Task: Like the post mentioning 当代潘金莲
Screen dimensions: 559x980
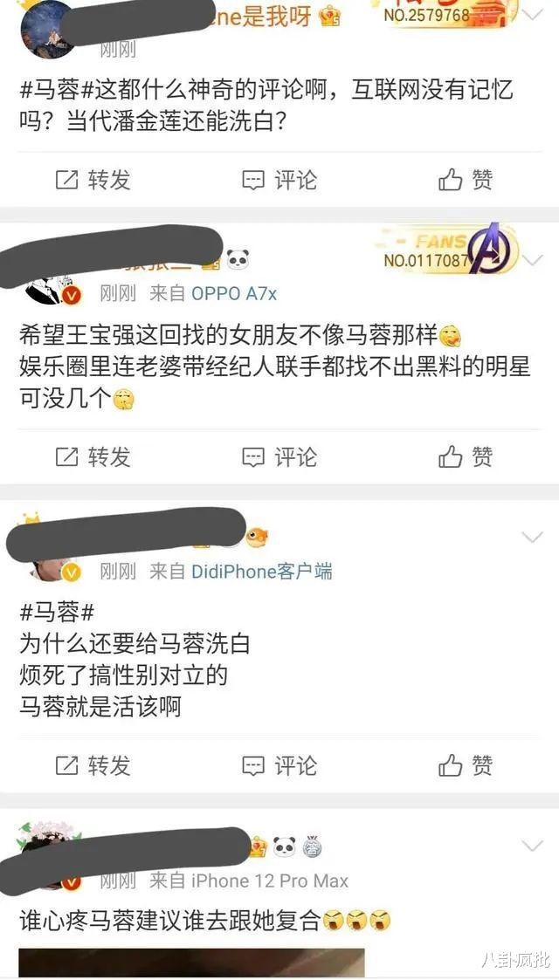Action: point(466,180)
